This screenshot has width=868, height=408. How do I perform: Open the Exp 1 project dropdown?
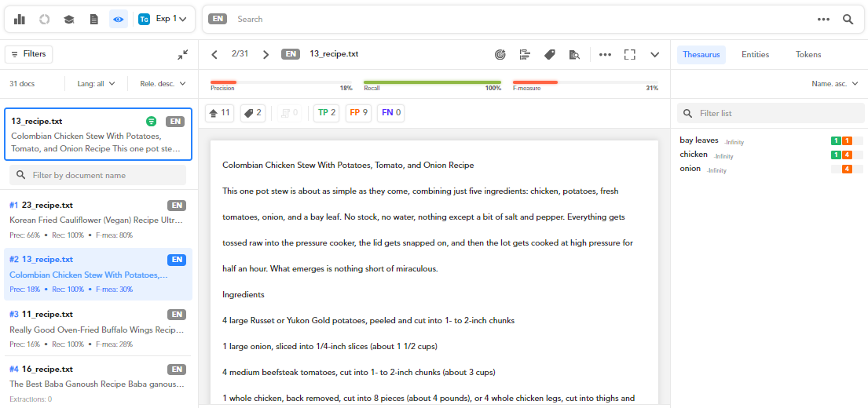click(x=163, y=19)
